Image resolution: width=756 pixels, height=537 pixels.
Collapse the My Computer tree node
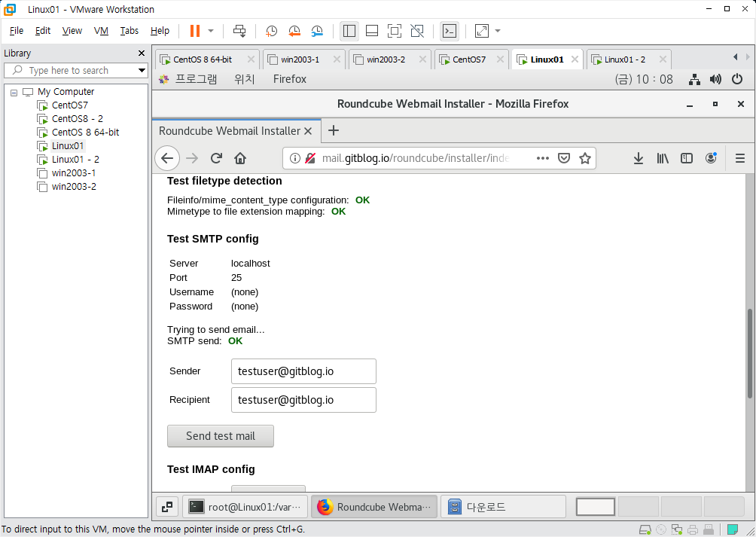click(14, 92)
